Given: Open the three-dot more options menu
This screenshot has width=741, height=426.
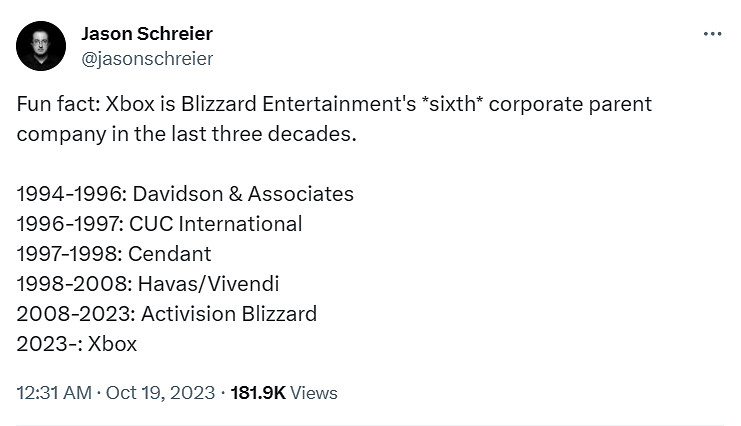Looking at the screenshot, I should pos(712,34).
